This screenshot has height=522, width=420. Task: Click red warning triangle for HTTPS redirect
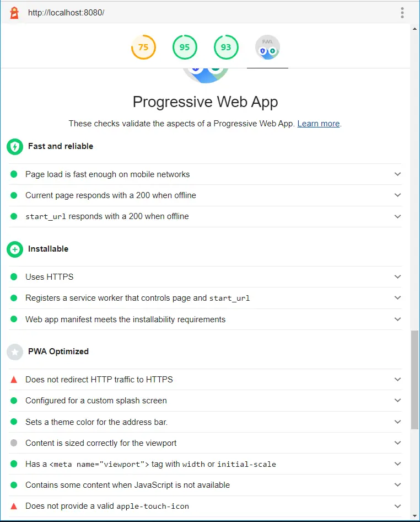(14, 380)
